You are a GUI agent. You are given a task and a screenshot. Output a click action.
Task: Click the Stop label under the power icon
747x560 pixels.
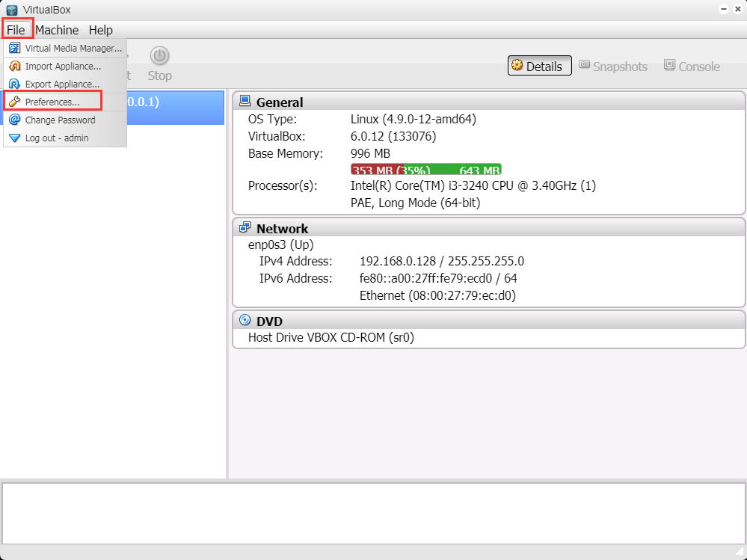[x=159, y=76]
